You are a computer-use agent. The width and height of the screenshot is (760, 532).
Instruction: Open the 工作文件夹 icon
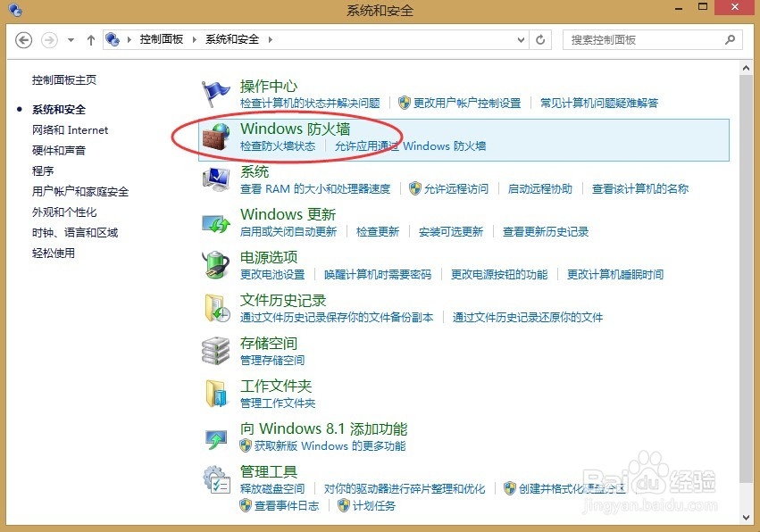pyautogui.click(x=216, y=393)
